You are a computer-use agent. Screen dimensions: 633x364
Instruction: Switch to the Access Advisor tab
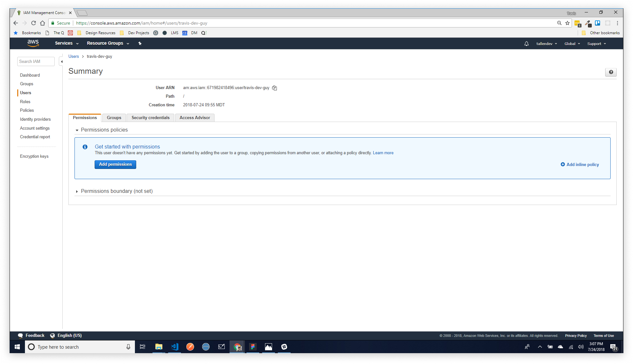[195, 118]
